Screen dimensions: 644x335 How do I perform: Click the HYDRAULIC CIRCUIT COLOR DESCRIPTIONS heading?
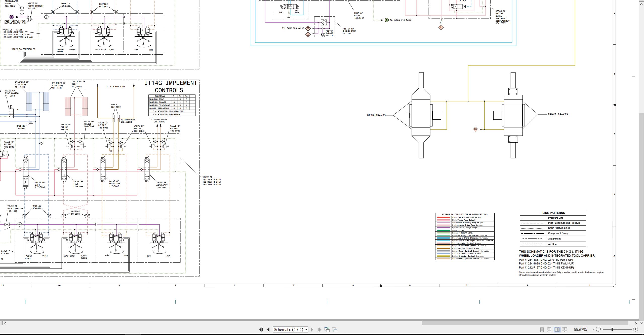coord(465,214)
